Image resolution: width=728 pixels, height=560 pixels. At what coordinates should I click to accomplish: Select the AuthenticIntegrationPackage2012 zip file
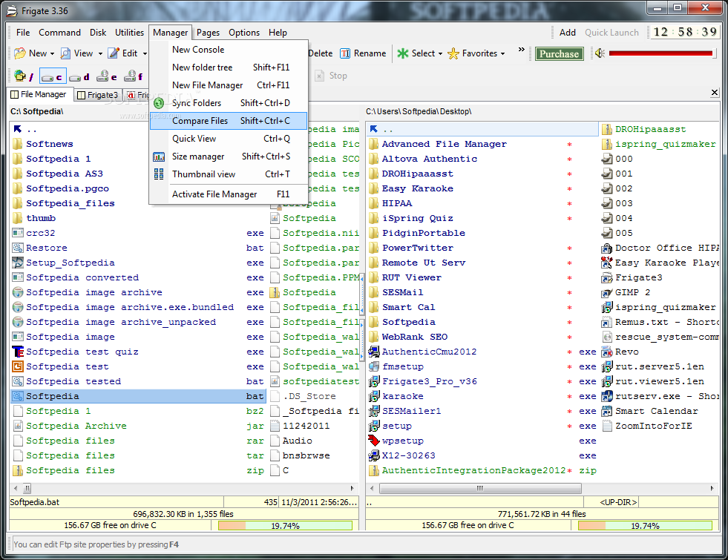coord(473,470)
